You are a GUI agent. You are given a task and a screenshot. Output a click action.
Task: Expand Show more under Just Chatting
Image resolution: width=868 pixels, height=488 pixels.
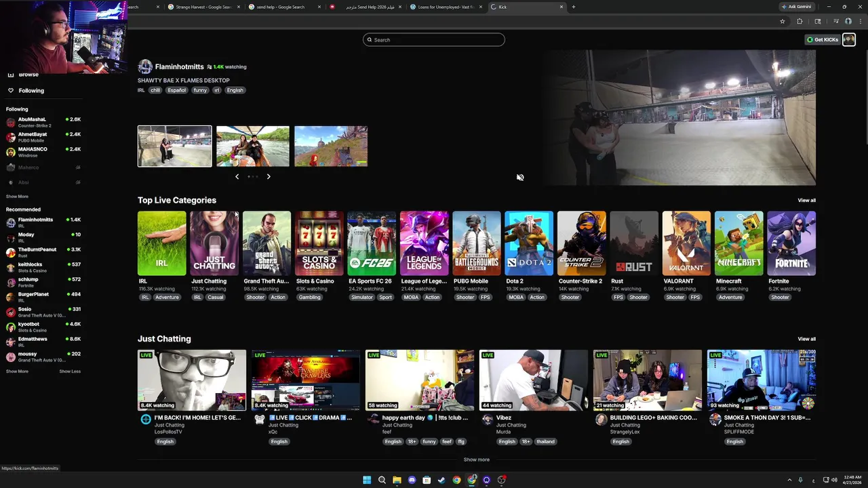click(477, 460)
